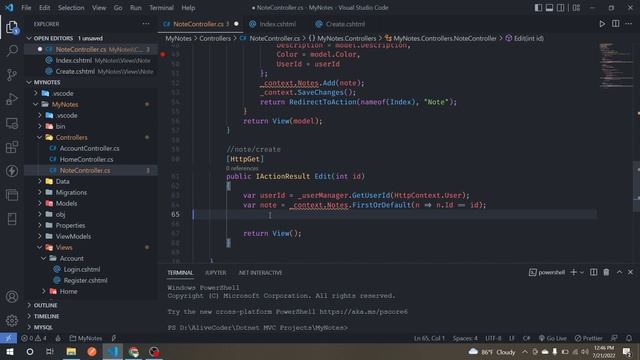Collapse the MYNOTES root section
This screenshot has height=360, width=640.
(47, 82)
